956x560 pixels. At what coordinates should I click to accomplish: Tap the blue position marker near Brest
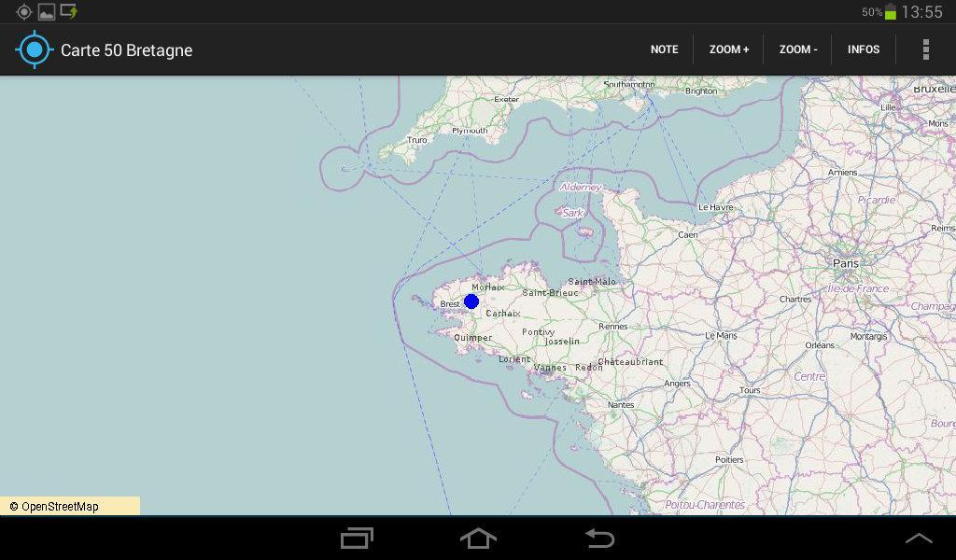tap(471, 301)
